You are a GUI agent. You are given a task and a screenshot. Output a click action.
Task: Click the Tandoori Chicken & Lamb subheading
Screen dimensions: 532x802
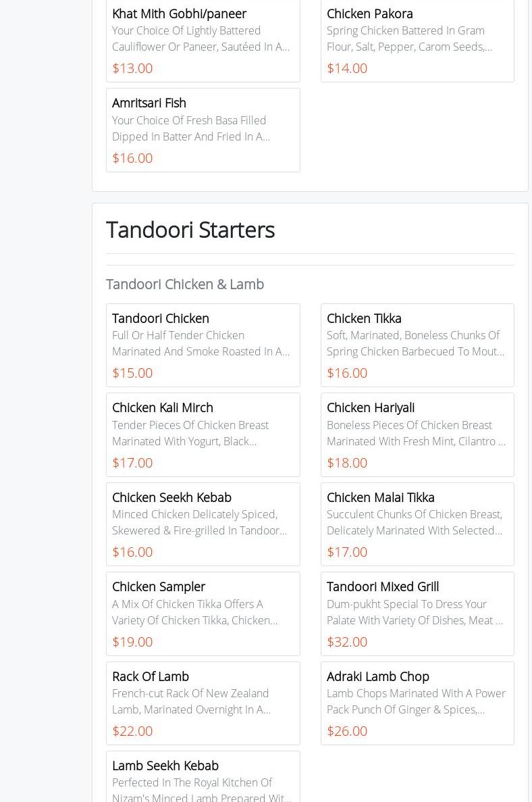click(x=185, y=284)
